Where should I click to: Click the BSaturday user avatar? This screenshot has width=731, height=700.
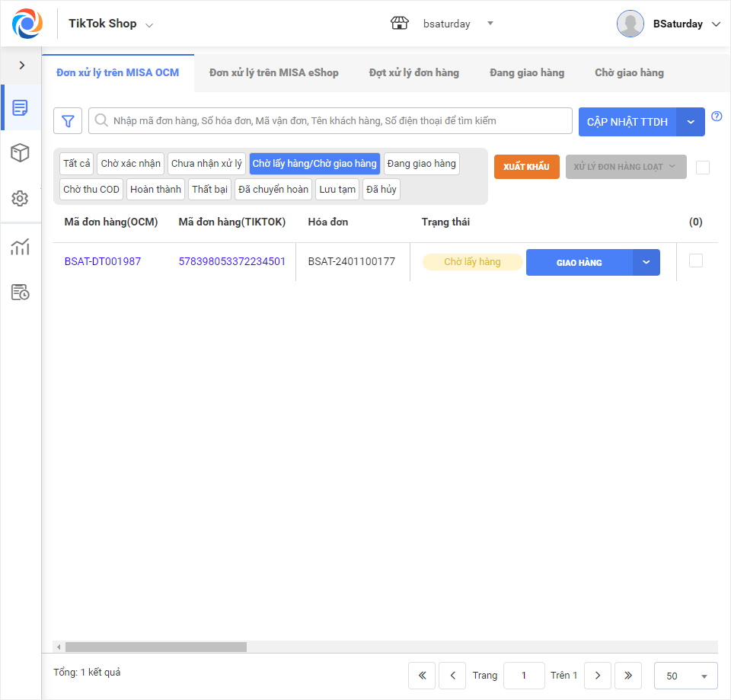630,24
